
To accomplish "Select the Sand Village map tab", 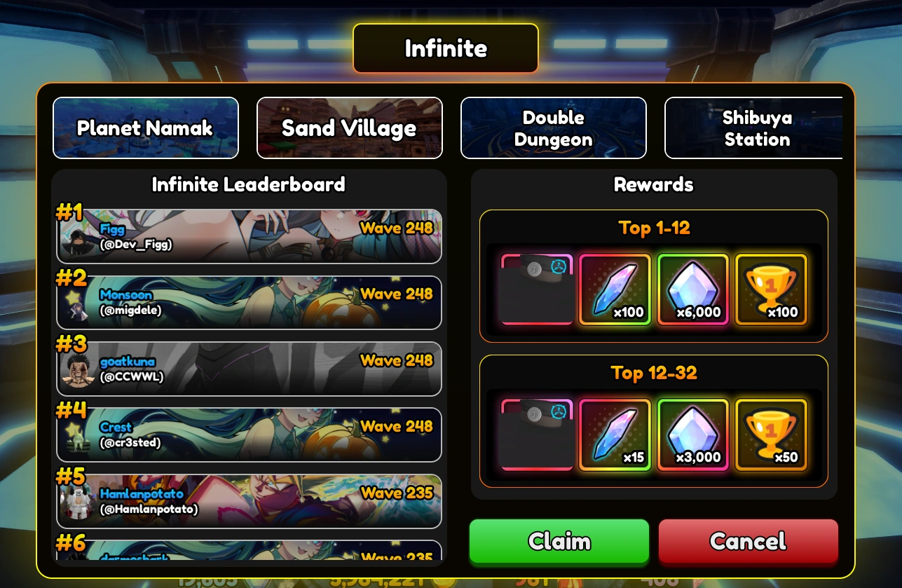I will coord(350,128).
